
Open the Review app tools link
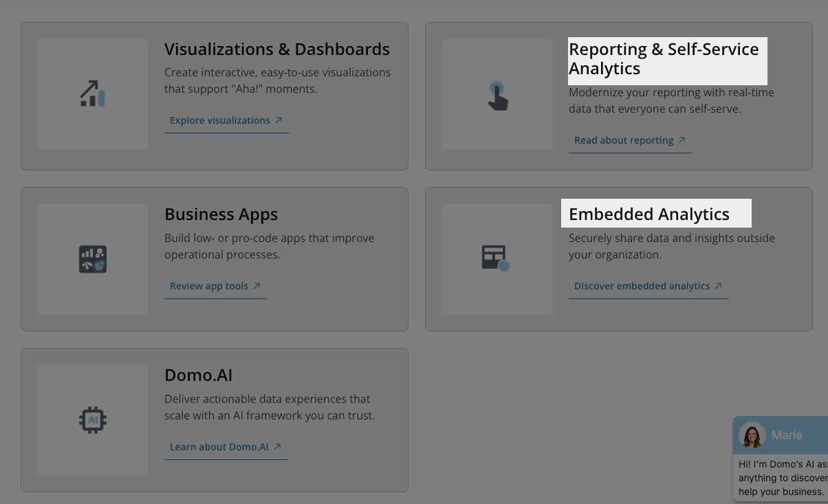click(x=209, y=286)
